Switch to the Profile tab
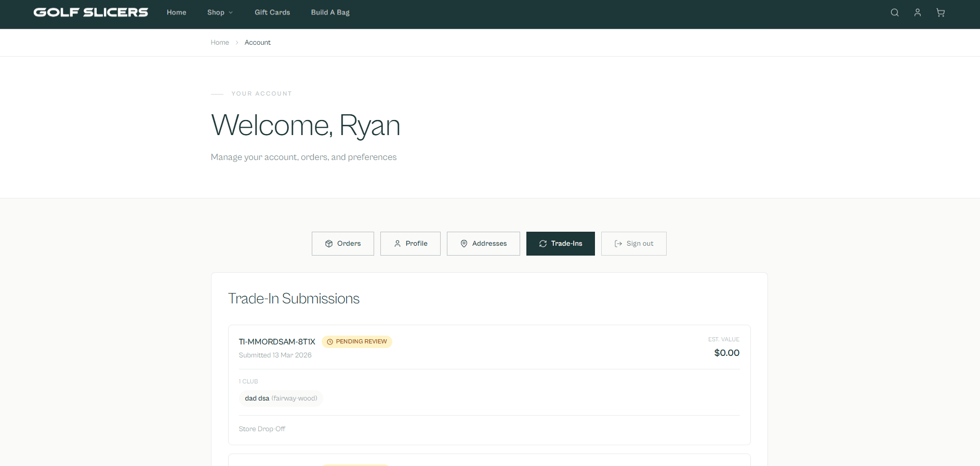The height and width of the screenshot is (466, 980). [x=410, y=244]
